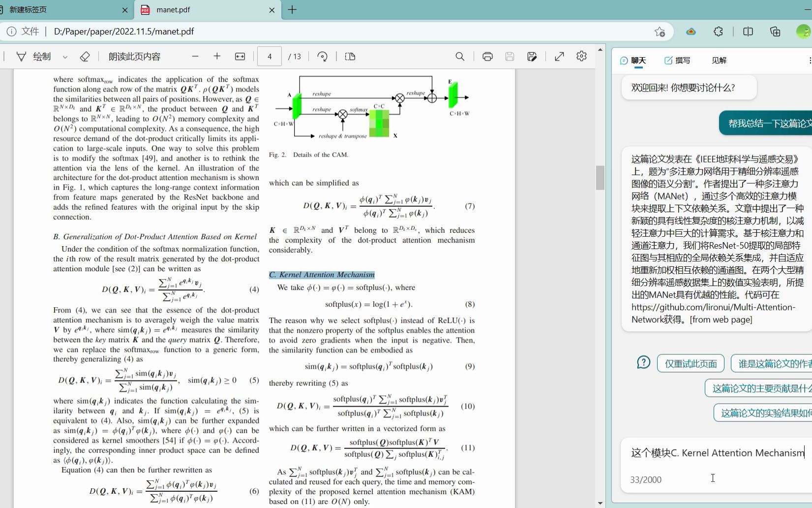Add this page to favorites star
The width and height of the screenshot is (812, 508).
click(x=660, y=32)
